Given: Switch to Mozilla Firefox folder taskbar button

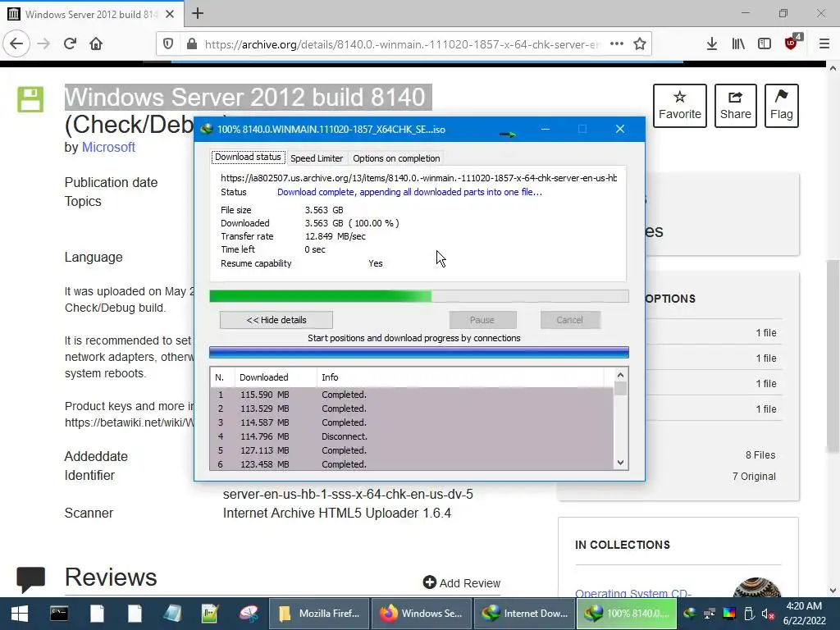Looking at the screenshot, I should coord(319,614).
